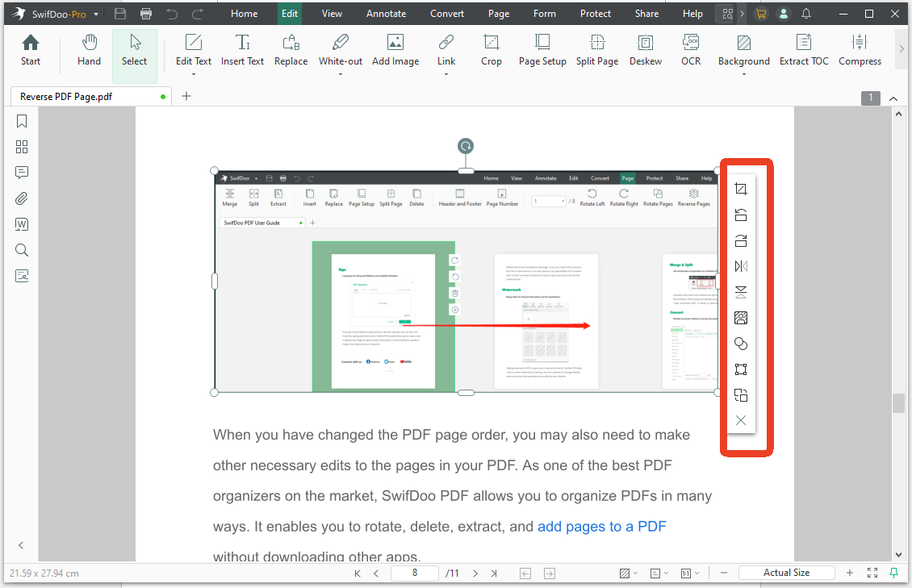This screenshot has width=912, height=588.
Task: Click the Insert Text tool
Action: [x=243, y=51]
